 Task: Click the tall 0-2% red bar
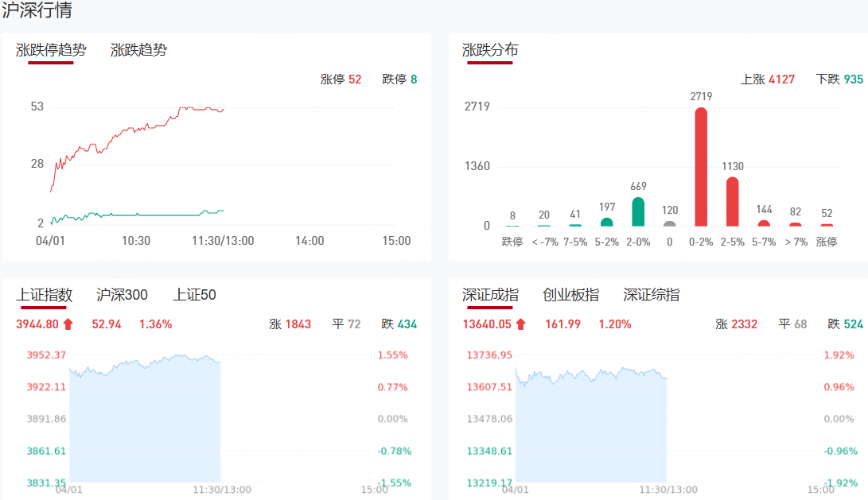point(701,167)
